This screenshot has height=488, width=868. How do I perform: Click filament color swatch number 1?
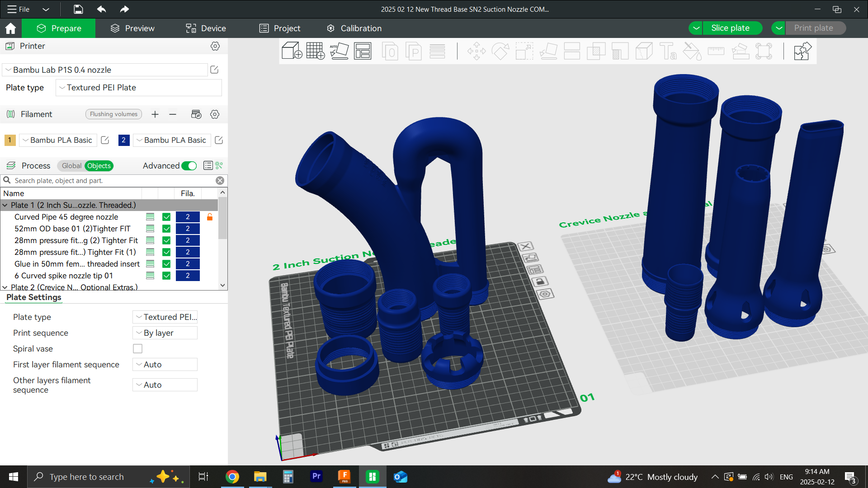pos(10,140)
